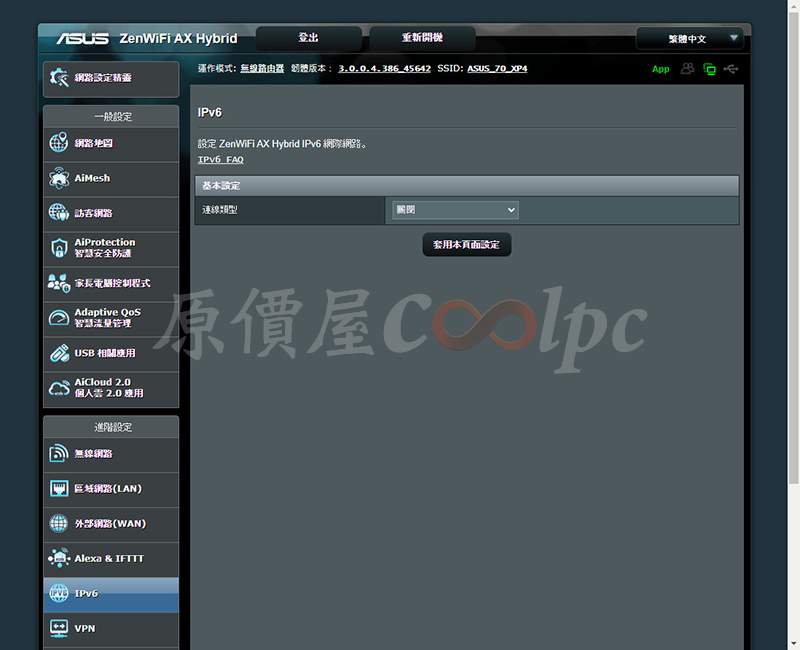Open parental controls people icon
This screenshot has height=650, width=800.
pos(59,283)
